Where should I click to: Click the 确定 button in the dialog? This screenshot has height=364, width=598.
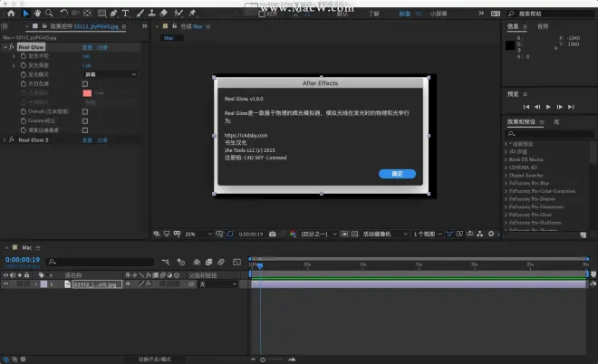pyautogui.click(x=397, y=174)
